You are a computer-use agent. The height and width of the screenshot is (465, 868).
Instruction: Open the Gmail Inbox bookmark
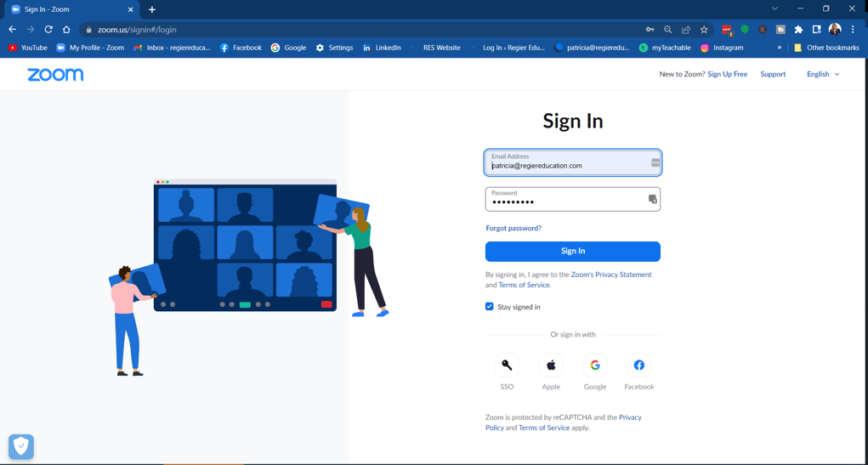173,48
